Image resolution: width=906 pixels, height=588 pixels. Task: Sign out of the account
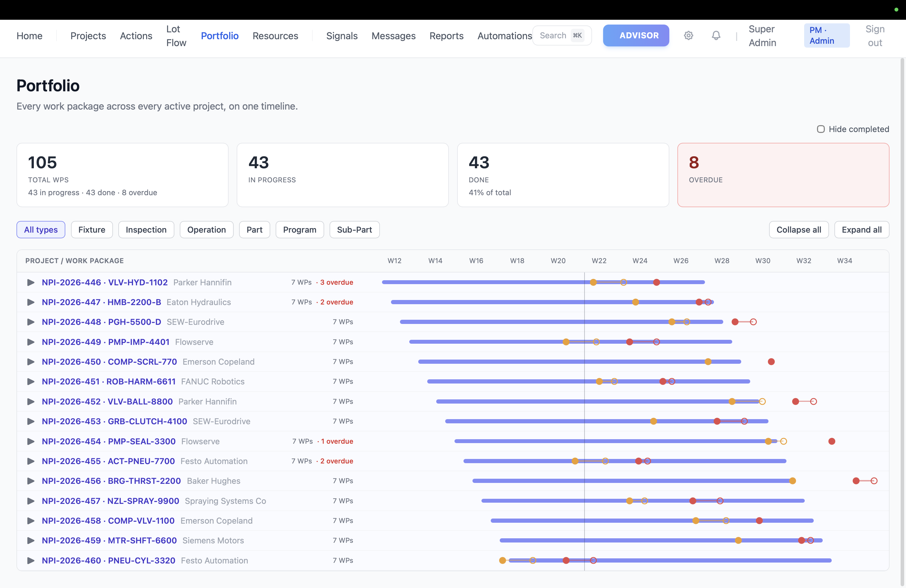[875, 36]
